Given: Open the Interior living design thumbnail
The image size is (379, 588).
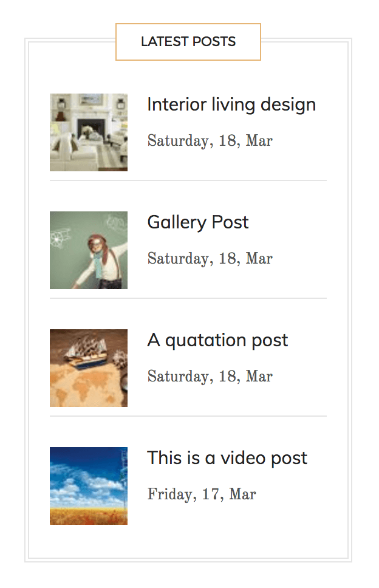Looking at the screenshot, I should pyautogui.click(x=89, y=132).
